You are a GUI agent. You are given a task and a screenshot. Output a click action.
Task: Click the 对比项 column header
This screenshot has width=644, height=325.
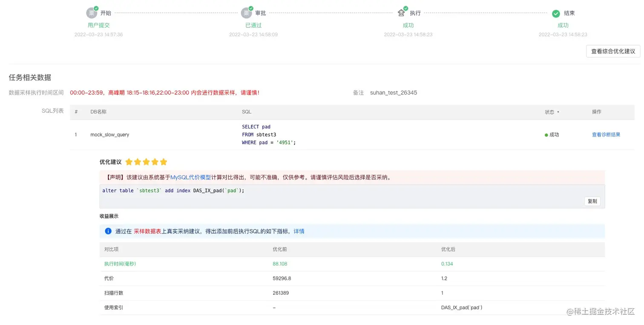(112, 250)
